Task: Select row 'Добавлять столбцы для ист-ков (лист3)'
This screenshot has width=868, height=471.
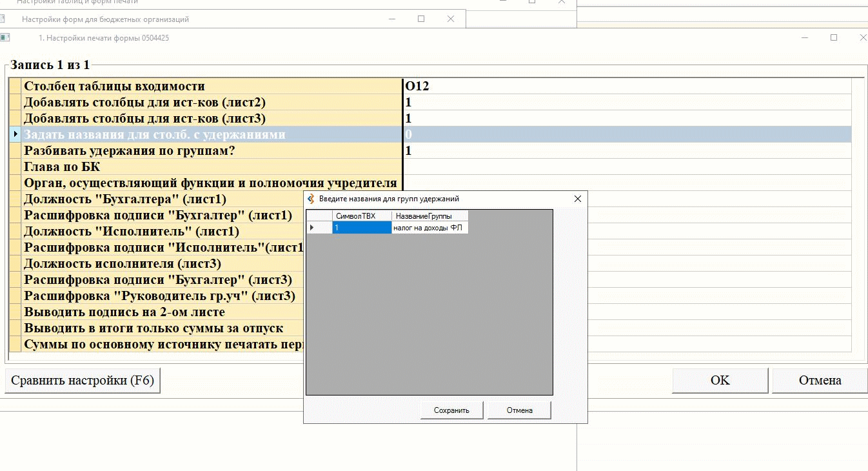Action: [212, 119]
